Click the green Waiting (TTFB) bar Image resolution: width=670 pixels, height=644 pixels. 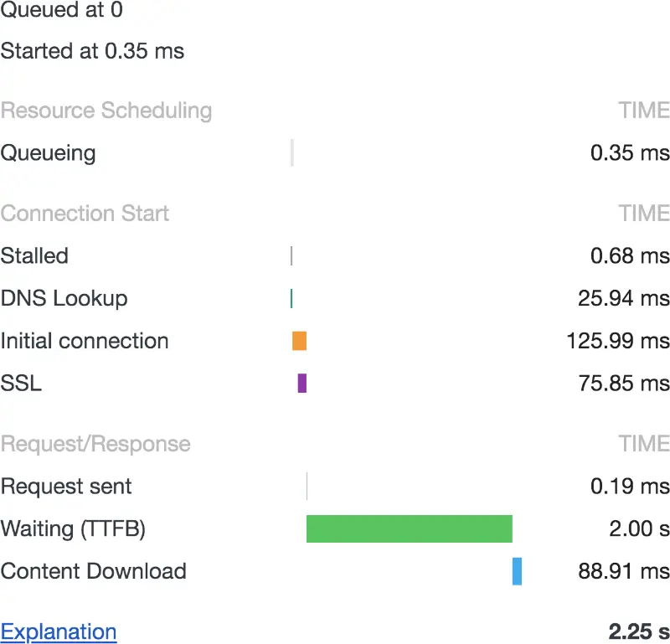409,529
